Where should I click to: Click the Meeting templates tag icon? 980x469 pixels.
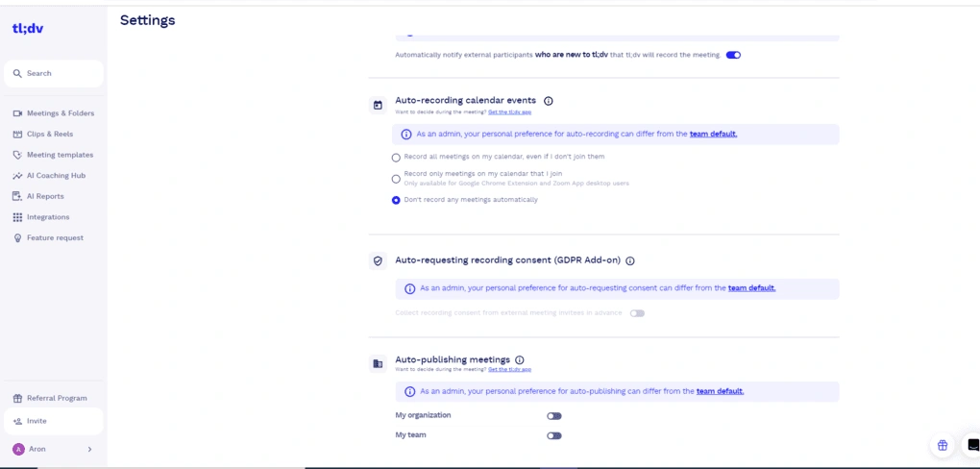click(x=17, y=155)
